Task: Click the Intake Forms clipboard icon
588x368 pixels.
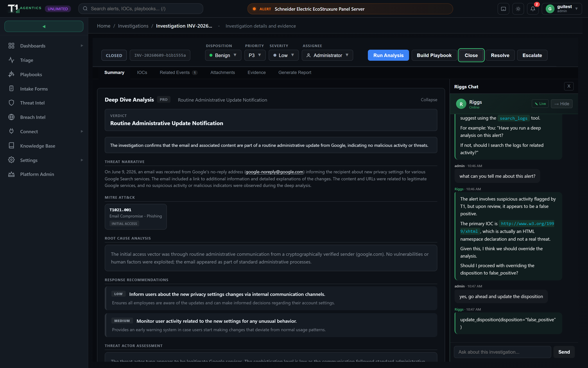Action: (11, 89)
